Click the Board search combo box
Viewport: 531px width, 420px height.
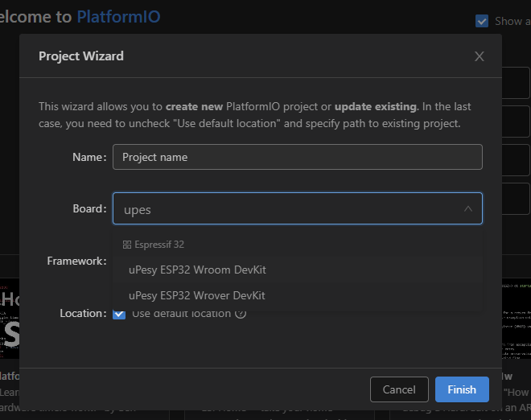[x=298, y=208]
